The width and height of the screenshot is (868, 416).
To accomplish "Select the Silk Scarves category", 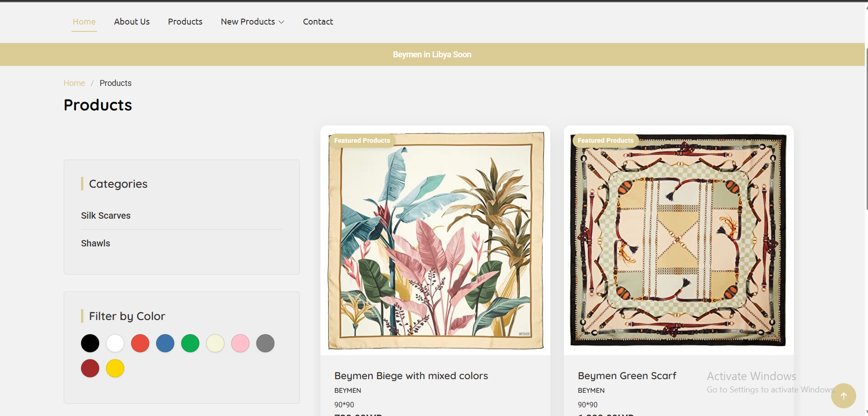I will click(x=106, y=216).
